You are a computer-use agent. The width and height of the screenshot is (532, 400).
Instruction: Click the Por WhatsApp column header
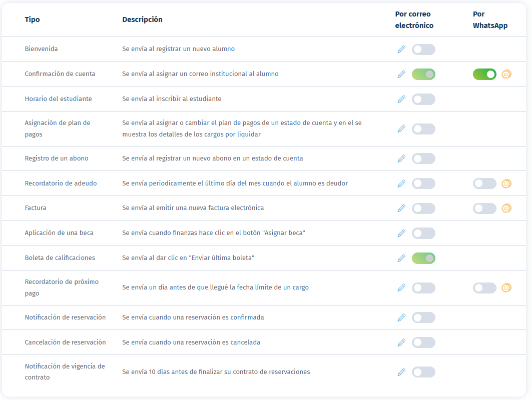pos(490,19)
